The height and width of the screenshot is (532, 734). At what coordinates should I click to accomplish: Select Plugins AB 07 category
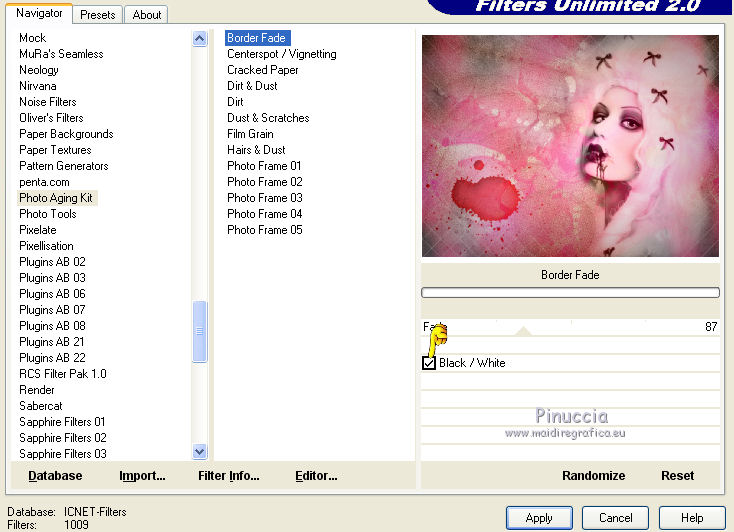click(52, 310)
